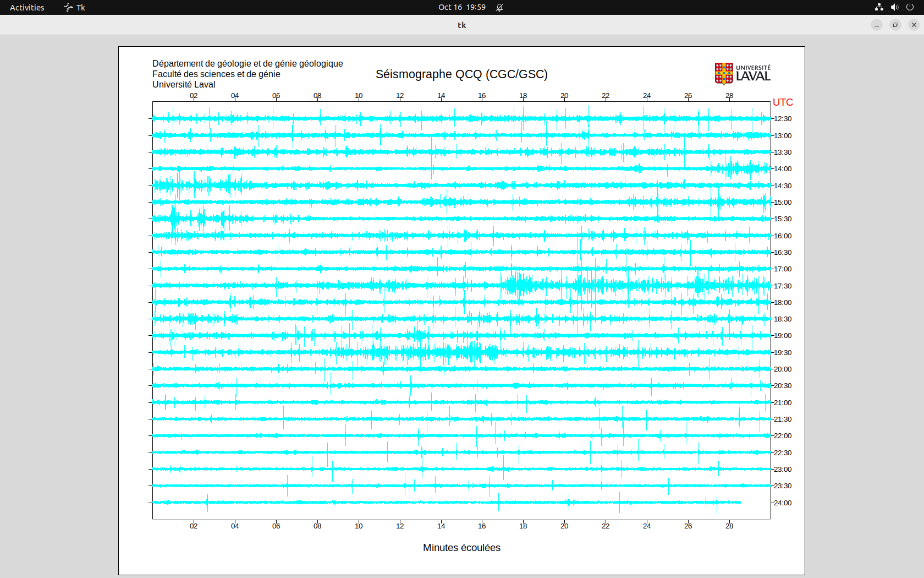Click the Université Laval logo

(x=743, y=74)
